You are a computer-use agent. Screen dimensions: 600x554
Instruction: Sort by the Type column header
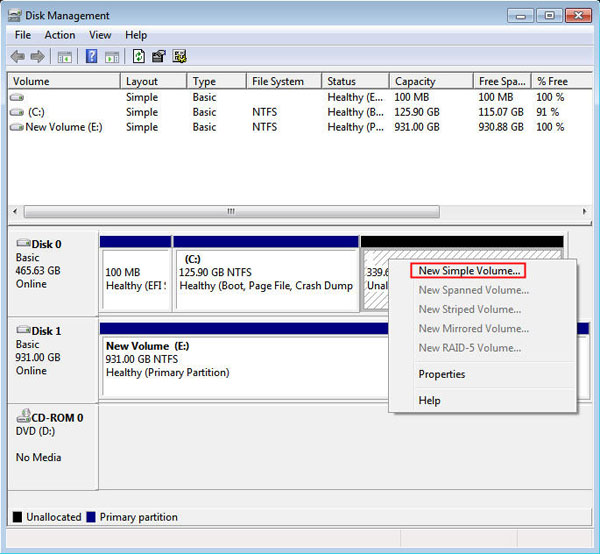[x=216, y=81]
